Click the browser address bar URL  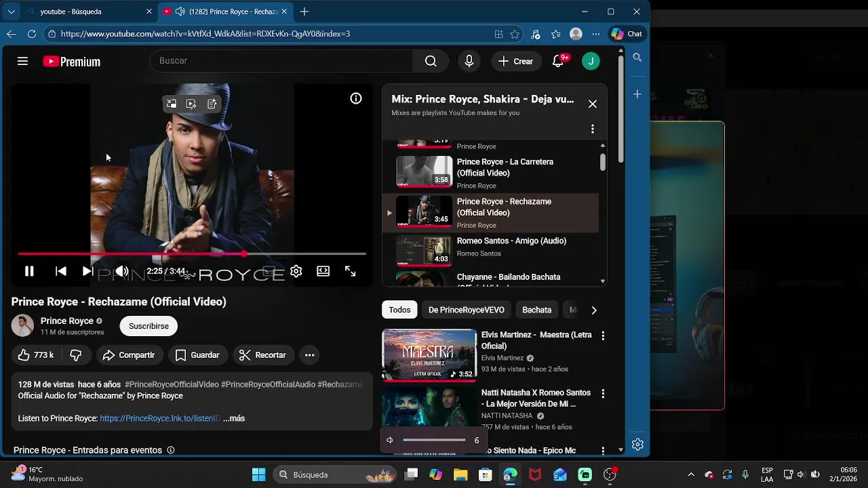click(205, 34)
